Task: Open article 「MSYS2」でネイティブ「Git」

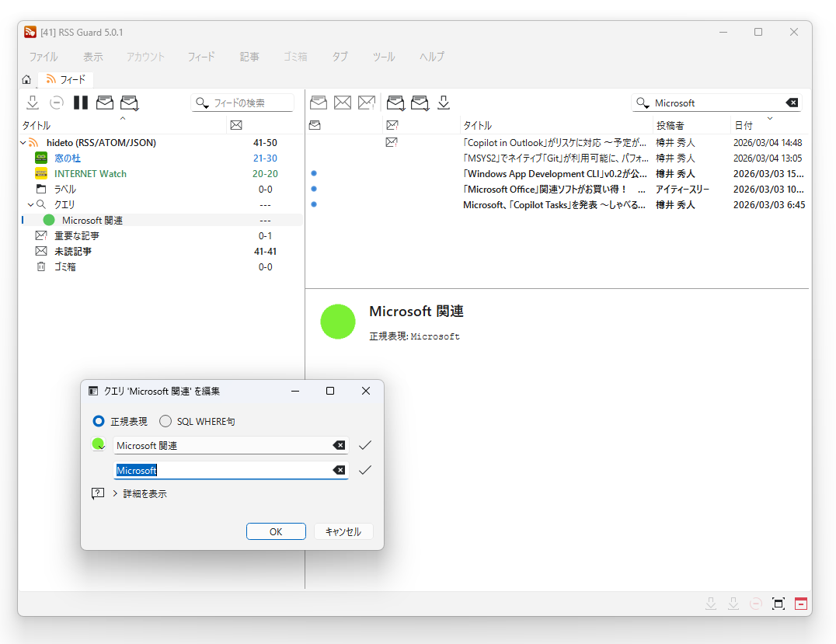Action: 556,158
